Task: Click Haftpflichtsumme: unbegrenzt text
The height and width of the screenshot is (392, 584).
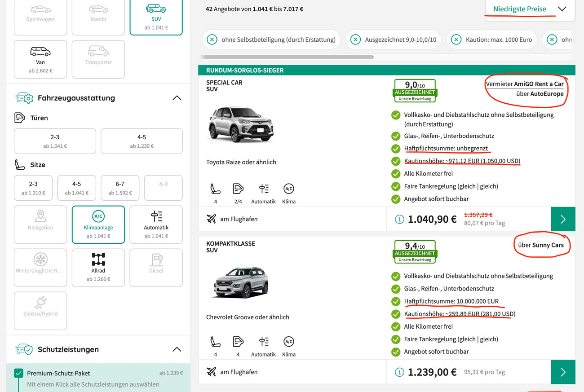Action: coord(446,148)
